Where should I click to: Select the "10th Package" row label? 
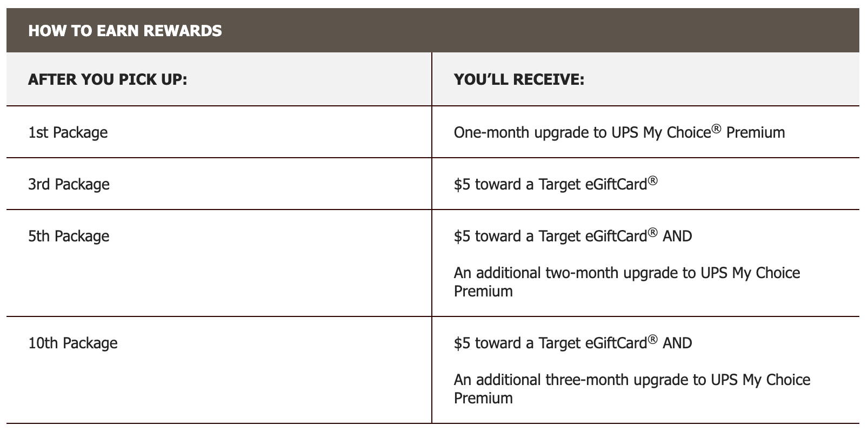pyautogui.click(x=72, y=343)
